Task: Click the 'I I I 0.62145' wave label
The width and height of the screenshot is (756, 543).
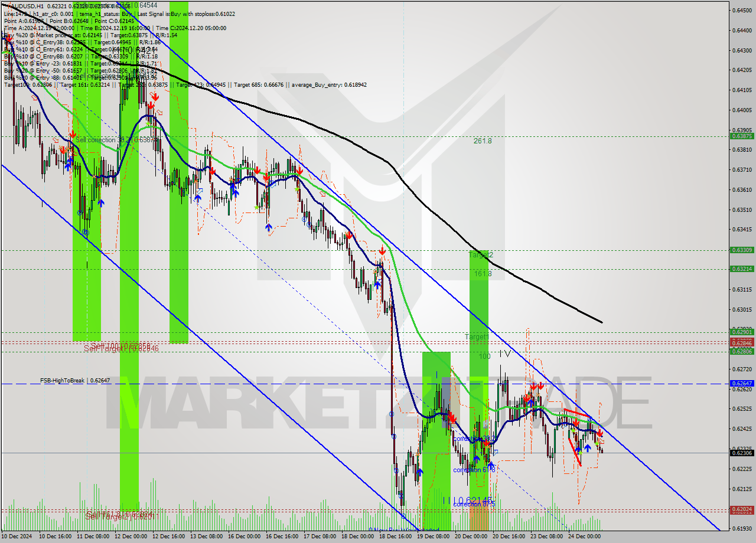Action: pyautogui.click(x=467, y=500)
